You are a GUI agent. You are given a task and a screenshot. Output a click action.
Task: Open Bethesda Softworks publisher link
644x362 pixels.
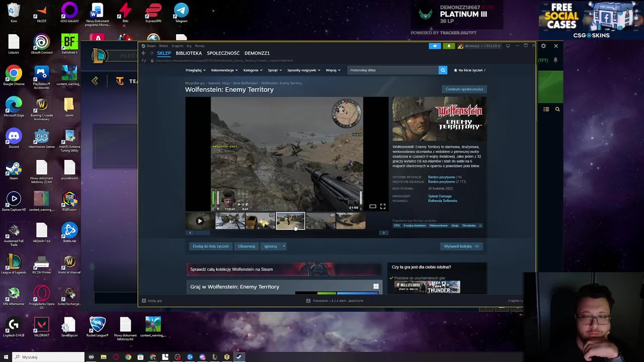pos(443,201)
